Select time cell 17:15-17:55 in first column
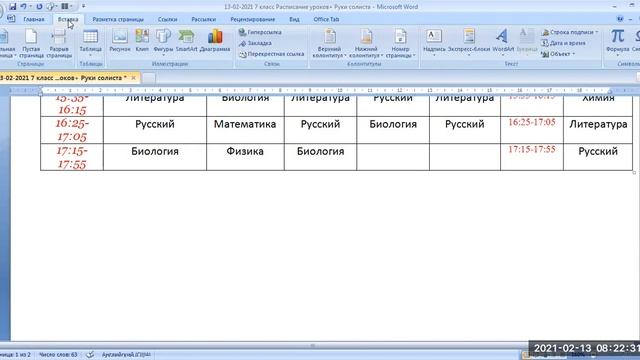 (72, 157)
